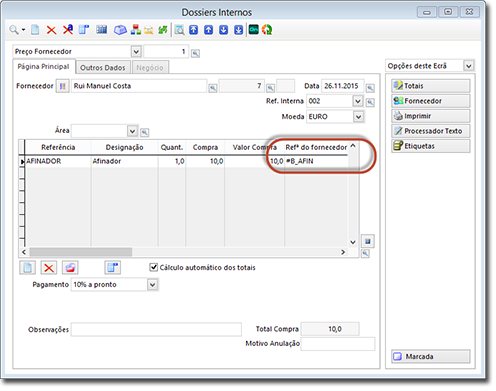Click the magnifier search icon in toolbar
The width and height of the screenshot is (496, 391).
[x=14, y=30]
